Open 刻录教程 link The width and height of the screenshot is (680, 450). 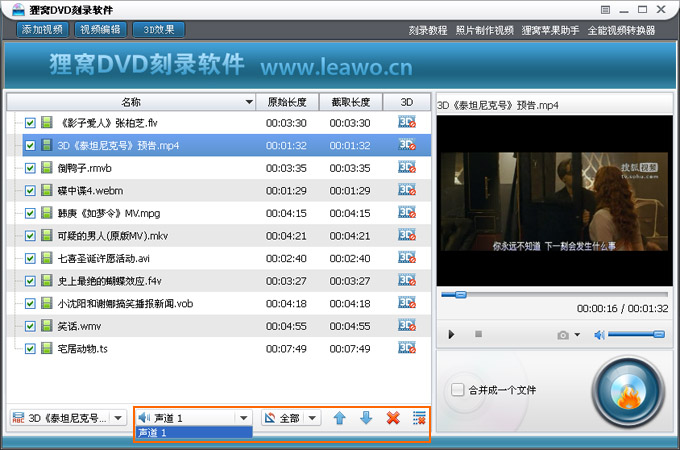tap(428, 30)
